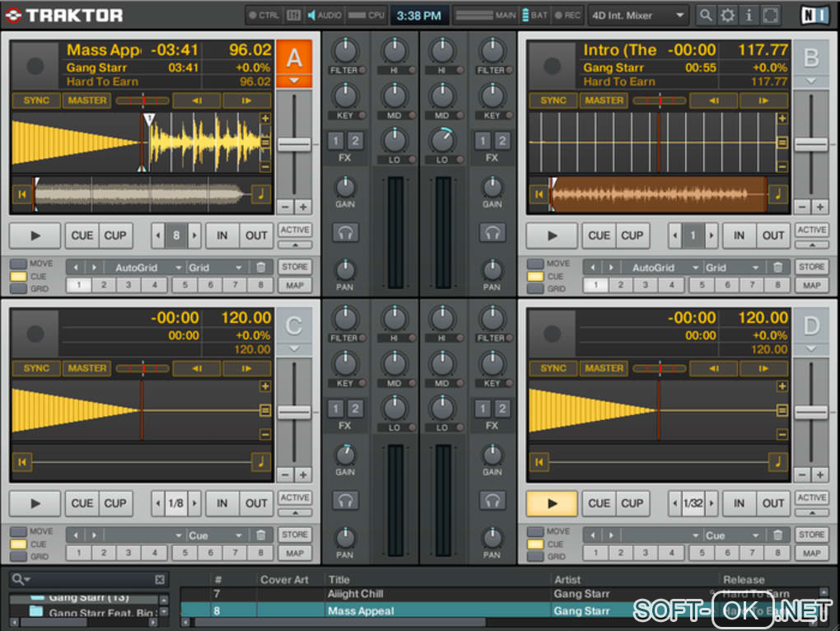
Task: Pitch bend right arrow in deck A
Action: 246,100
